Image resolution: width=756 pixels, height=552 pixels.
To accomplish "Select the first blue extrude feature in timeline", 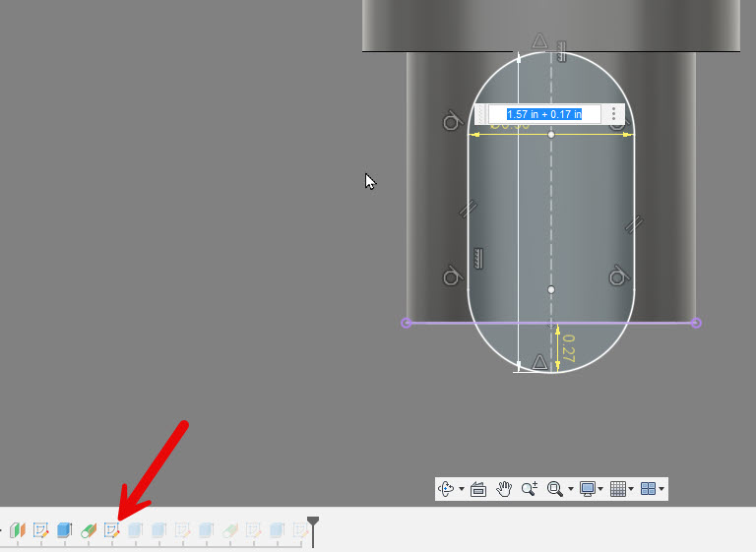I will 65,530.
